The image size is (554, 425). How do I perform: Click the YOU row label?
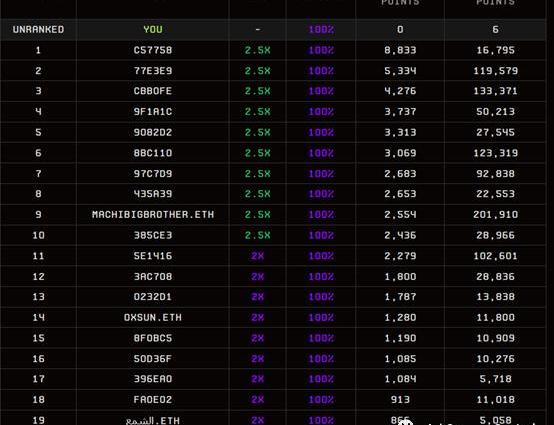tap(153, 29)
